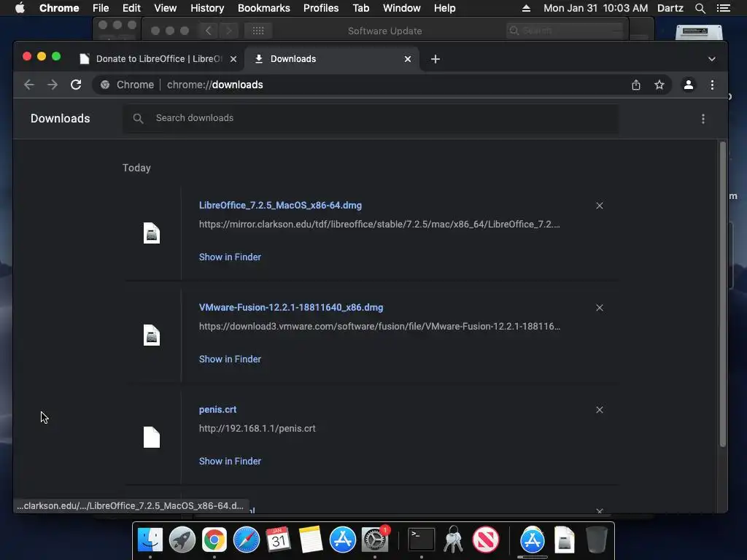
Task: Click the Software Update window's grid button
Action: click(x=258, y=31)
